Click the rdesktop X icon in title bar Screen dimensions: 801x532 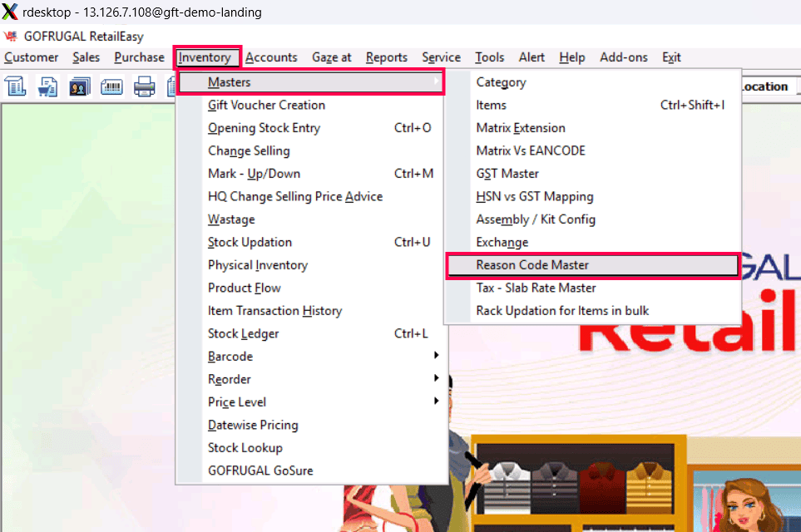pos(10,12)
